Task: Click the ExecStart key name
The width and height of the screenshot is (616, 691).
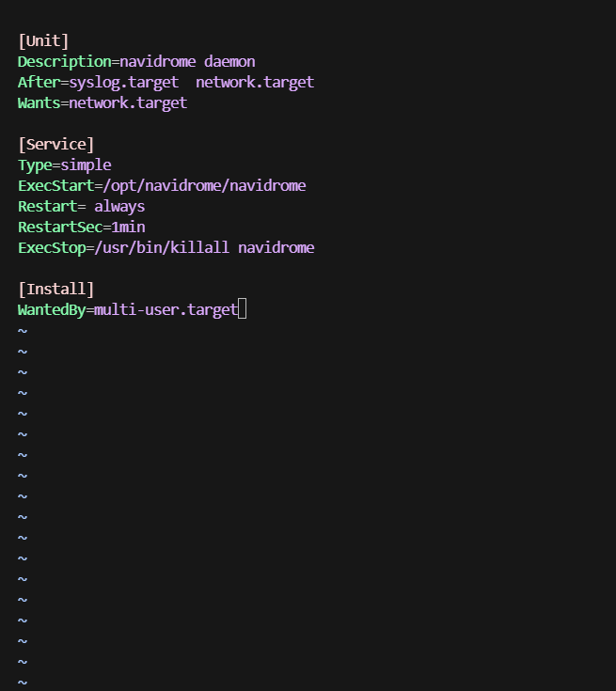Action: click(x=55, y=185)
